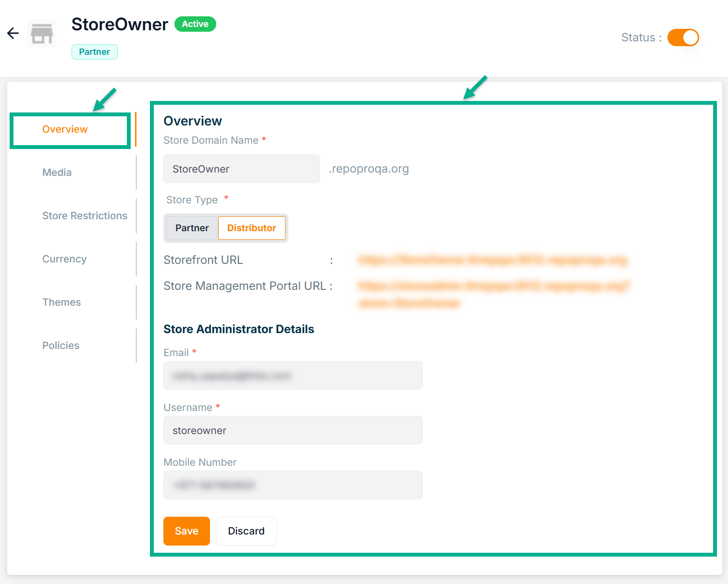
Task: Click the Email input field
Action: (293, 375)
